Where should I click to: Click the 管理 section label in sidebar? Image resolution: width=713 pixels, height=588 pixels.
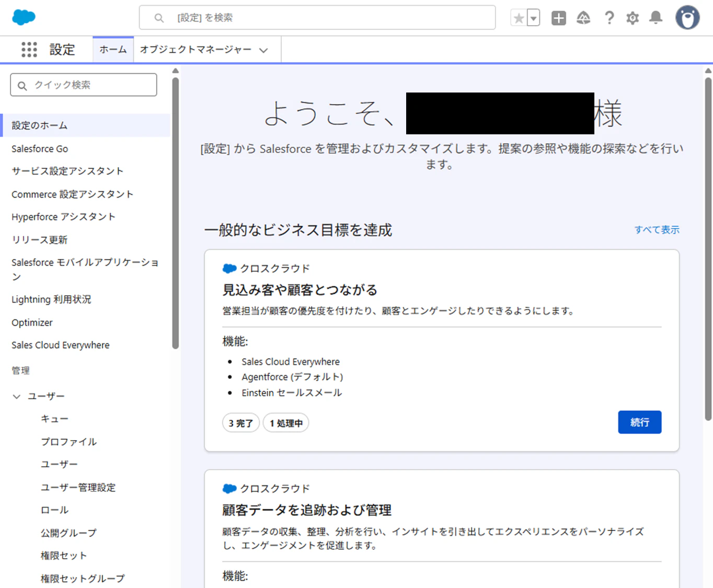click(21, 371)
